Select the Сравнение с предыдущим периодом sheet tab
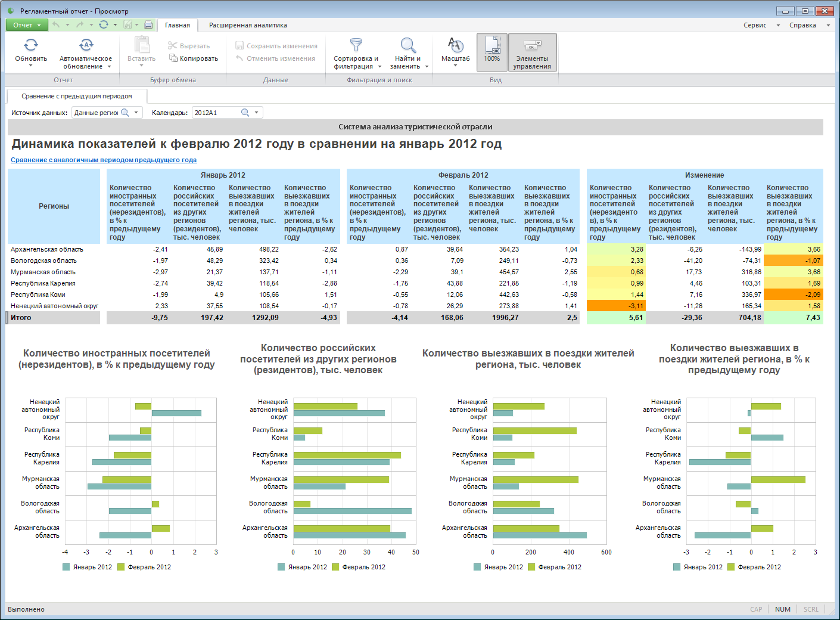The image size is (840, 620). pos(77,96)
